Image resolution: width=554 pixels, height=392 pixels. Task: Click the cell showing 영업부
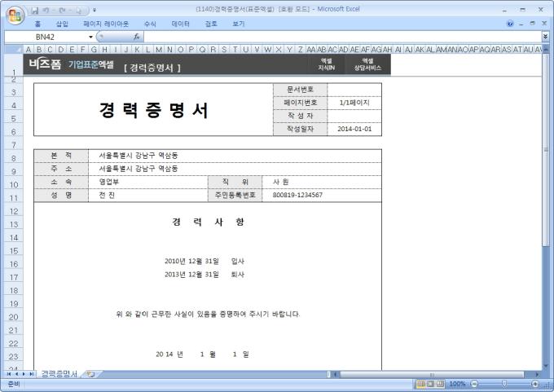(x=148, y=182)
